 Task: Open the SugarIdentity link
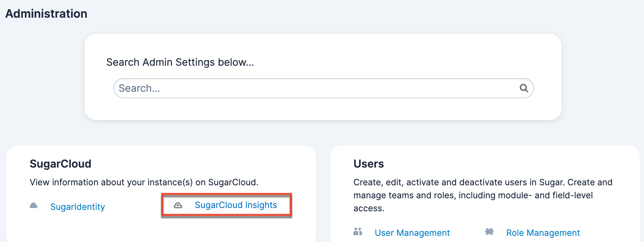point(78,207)
